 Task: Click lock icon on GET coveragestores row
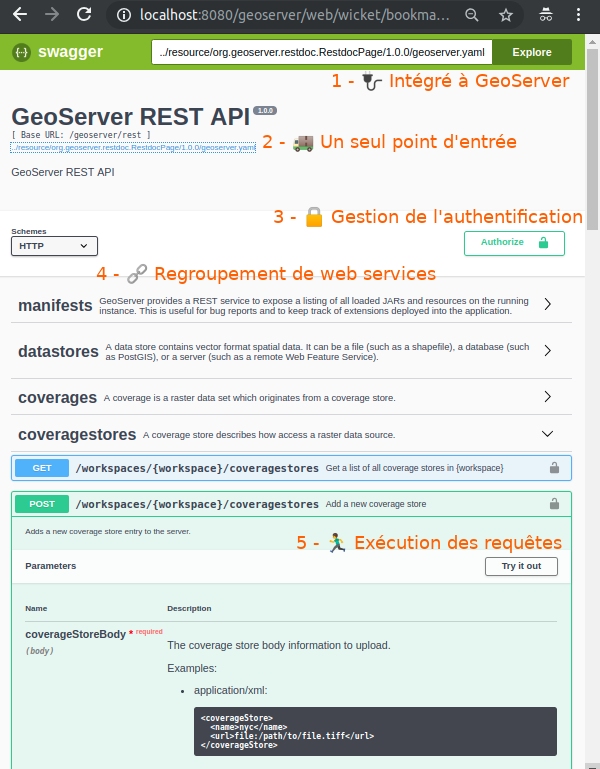click(554, 468)
